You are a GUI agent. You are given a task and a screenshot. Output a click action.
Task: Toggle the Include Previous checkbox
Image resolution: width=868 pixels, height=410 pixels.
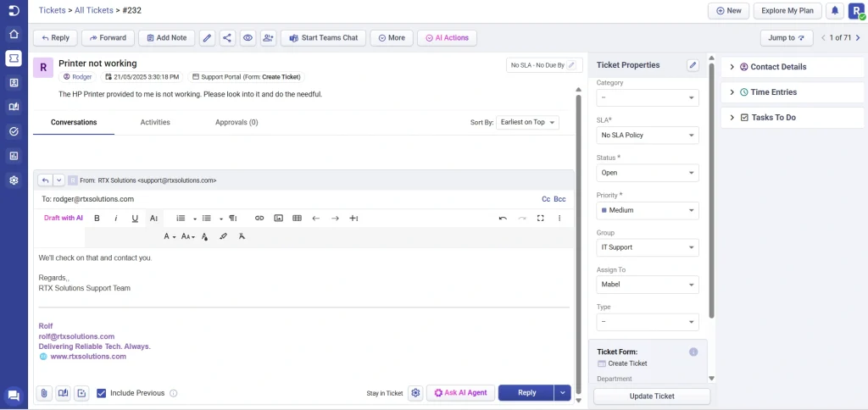coord(102,393)
